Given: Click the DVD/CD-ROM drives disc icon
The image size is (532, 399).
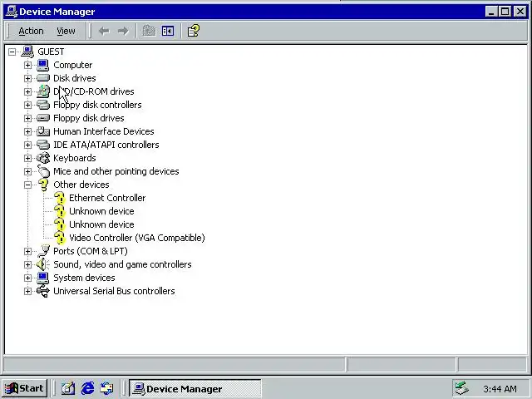Looking at the screenshot, I should pos(43,91).
